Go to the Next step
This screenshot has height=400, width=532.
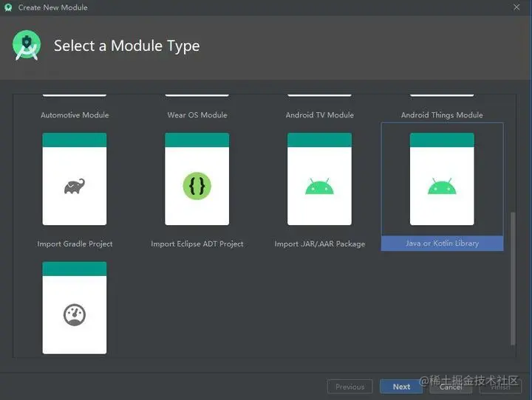(401, 387)
